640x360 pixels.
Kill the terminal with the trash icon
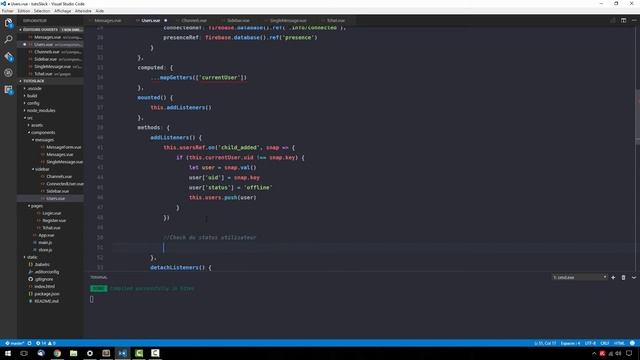(x=623, y=278)
